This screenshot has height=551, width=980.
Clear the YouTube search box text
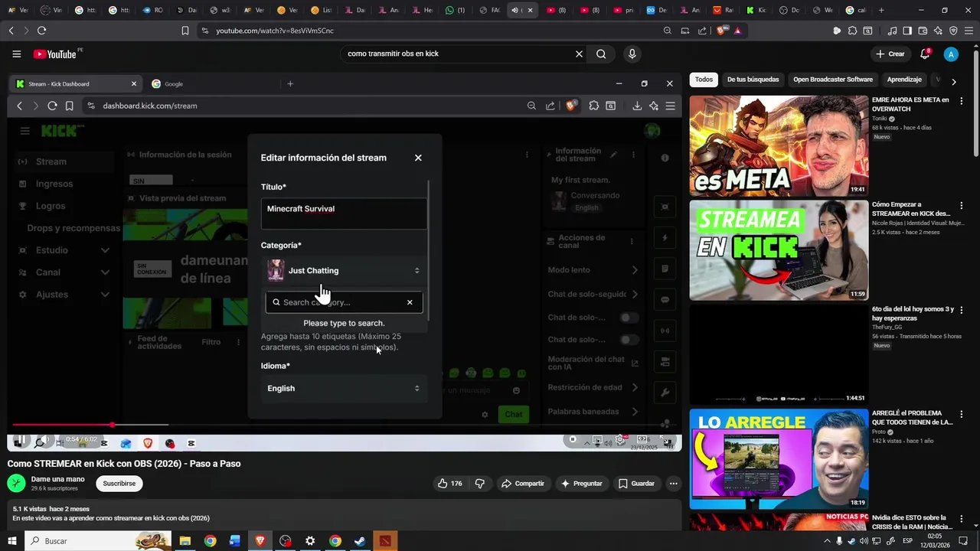579,54
